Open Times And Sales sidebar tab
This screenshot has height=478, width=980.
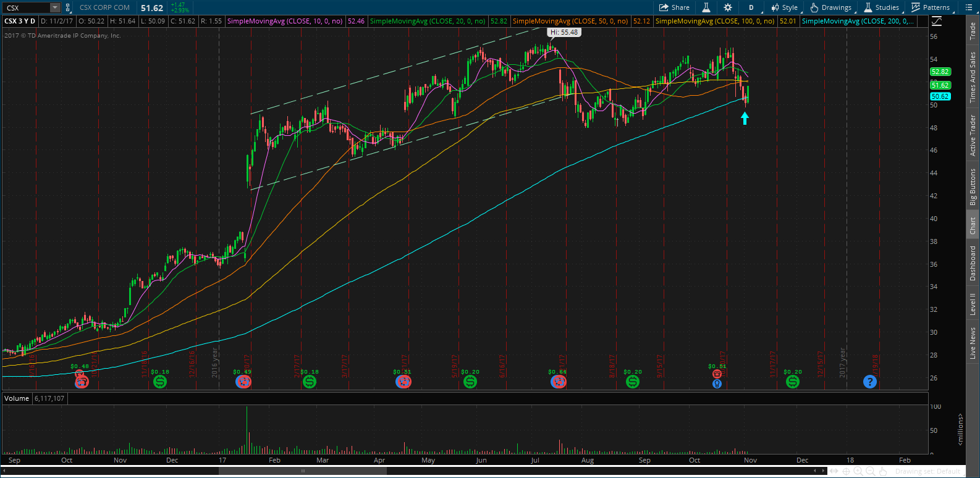tap(973, 77)
